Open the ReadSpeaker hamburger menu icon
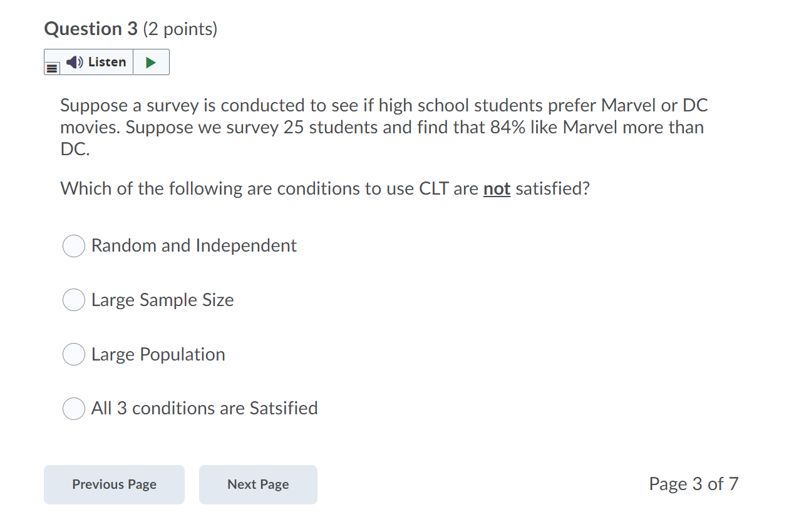 53,66
